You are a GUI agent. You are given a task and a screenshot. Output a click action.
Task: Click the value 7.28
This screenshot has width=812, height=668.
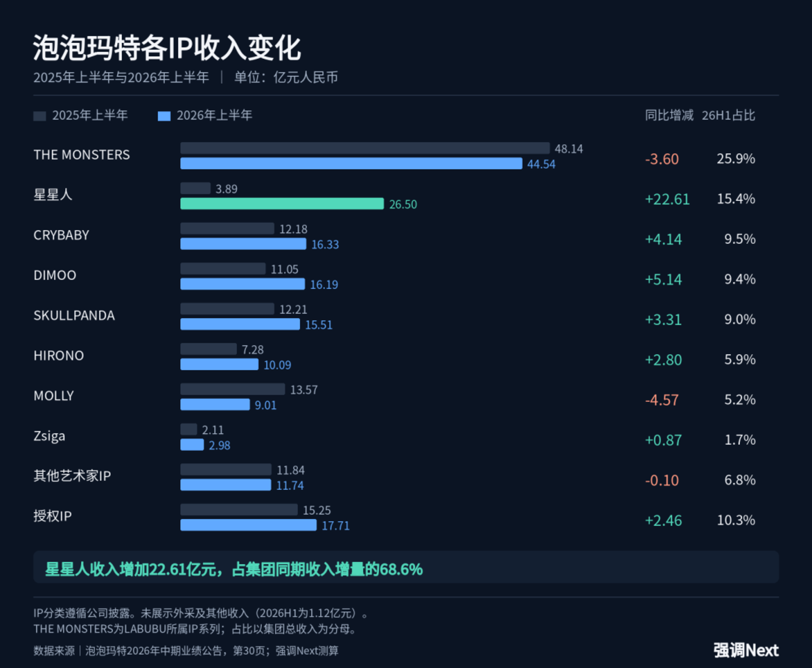253,350
